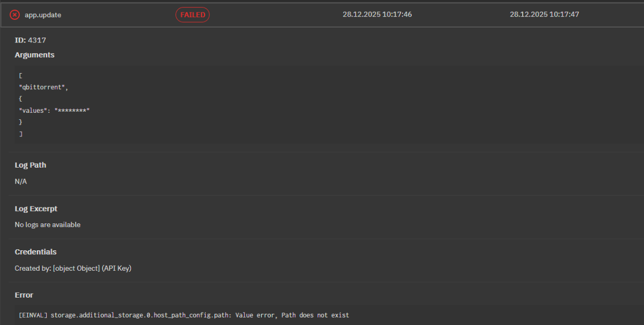The width and height of the screenshot is (644, 325).
Task: Click the masked "values" argument line
Action: (x=54, y=110)
